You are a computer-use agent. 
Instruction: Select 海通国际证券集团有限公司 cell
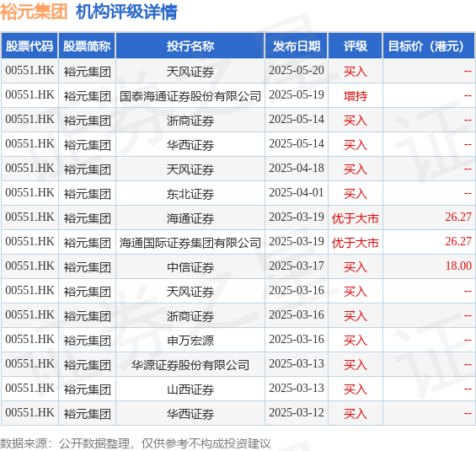(x=190, y=243)
